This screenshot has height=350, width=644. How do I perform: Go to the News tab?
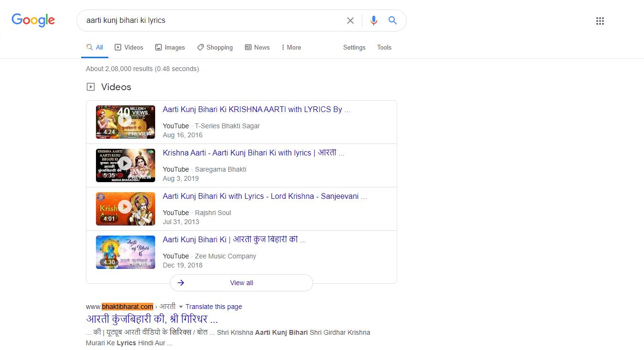point(257,48)
